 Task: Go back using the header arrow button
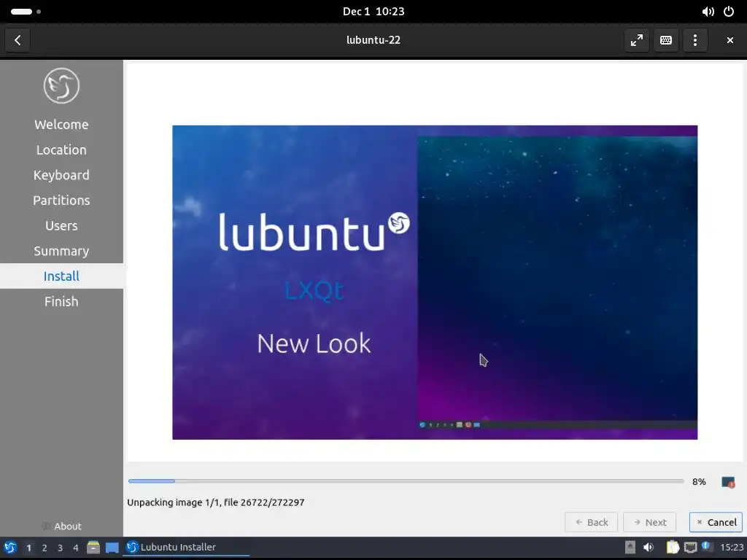pos(18,40)
